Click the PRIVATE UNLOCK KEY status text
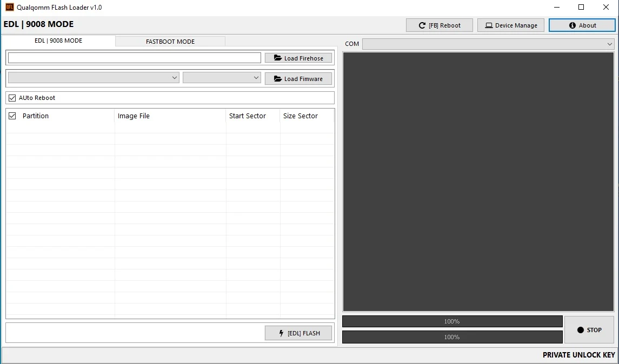619x364 pixels. 579,355
